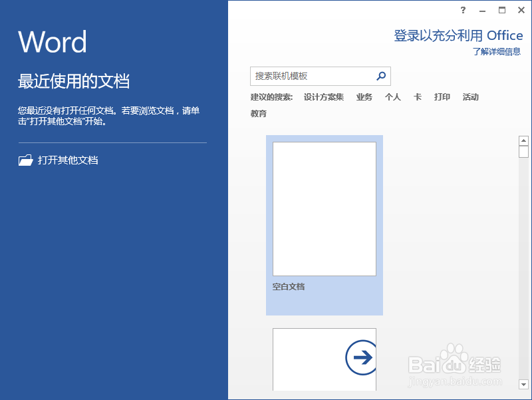Select the 业务 suggested search
The height and width of the screenshot is (400, 532).
tap(364, 97)
